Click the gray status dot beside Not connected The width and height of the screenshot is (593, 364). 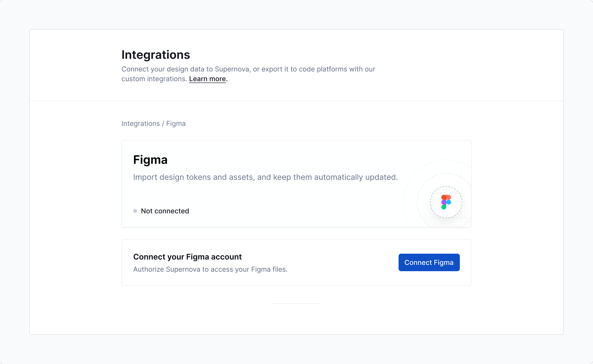135,211
